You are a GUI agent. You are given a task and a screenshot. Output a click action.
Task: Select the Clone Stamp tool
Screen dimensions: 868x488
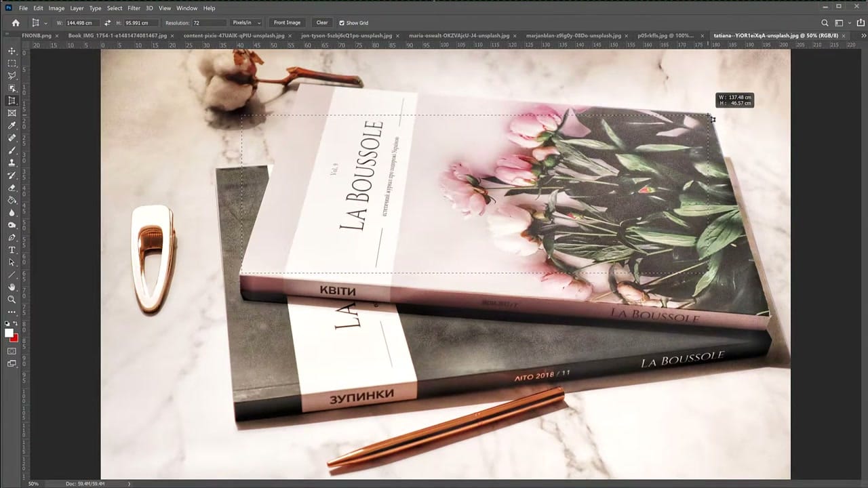point(12,163)
